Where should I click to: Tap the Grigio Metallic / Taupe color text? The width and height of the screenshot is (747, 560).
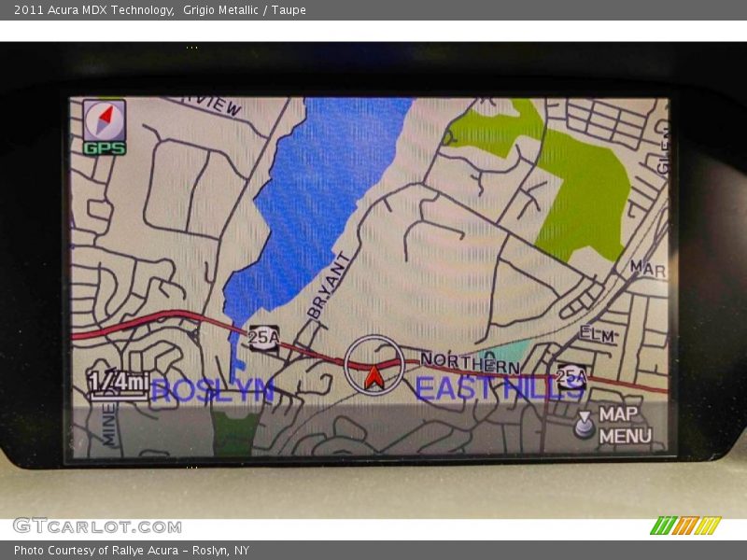[245, 10]
